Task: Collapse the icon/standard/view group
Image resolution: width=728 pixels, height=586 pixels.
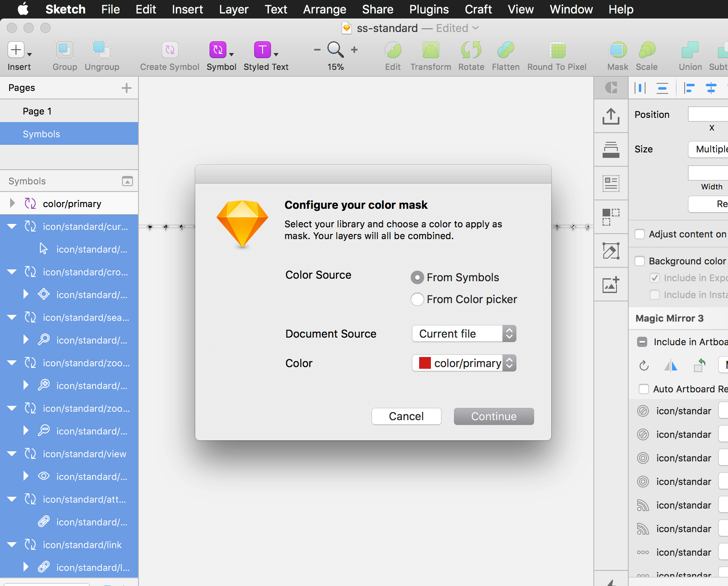Action: pyautogui.click(x=12, y=453)
